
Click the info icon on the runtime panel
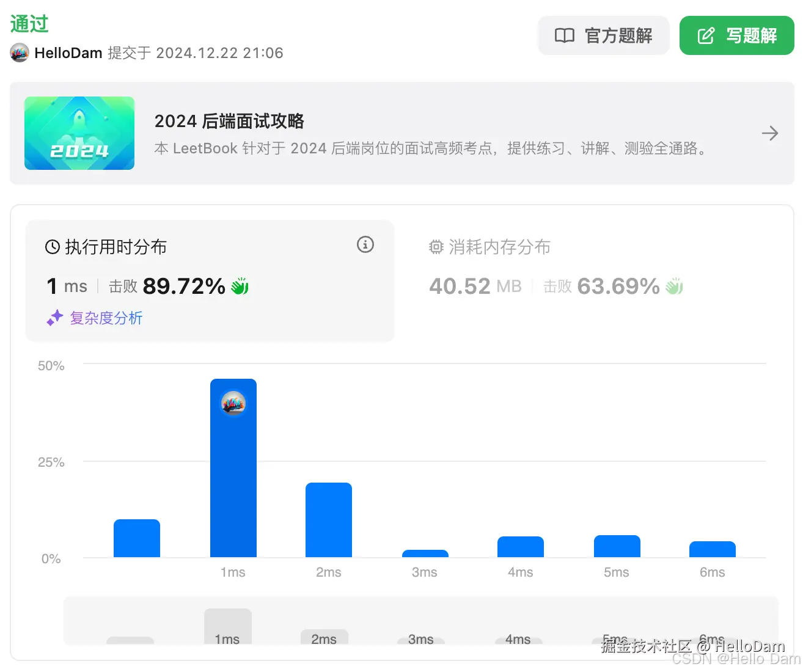pyautogui.click(x=365, y=244)
